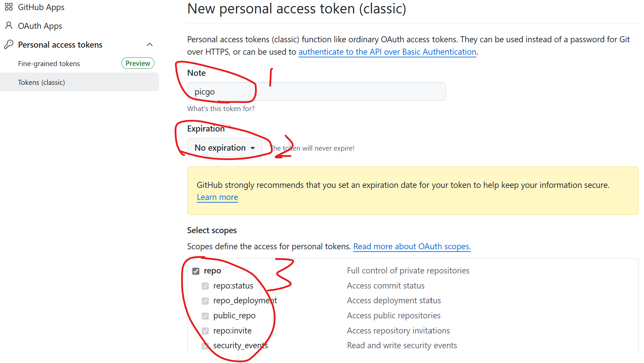This screenshot has width=644, height=363.
Task: Click Learn more in the yellow warning
Action: tap(217, 197)
